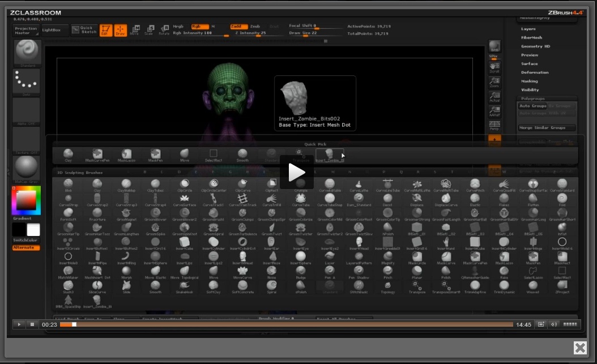597x364 pixels.
Task: Choose the ClayTubes brush
Action: [x=155, y=186]
